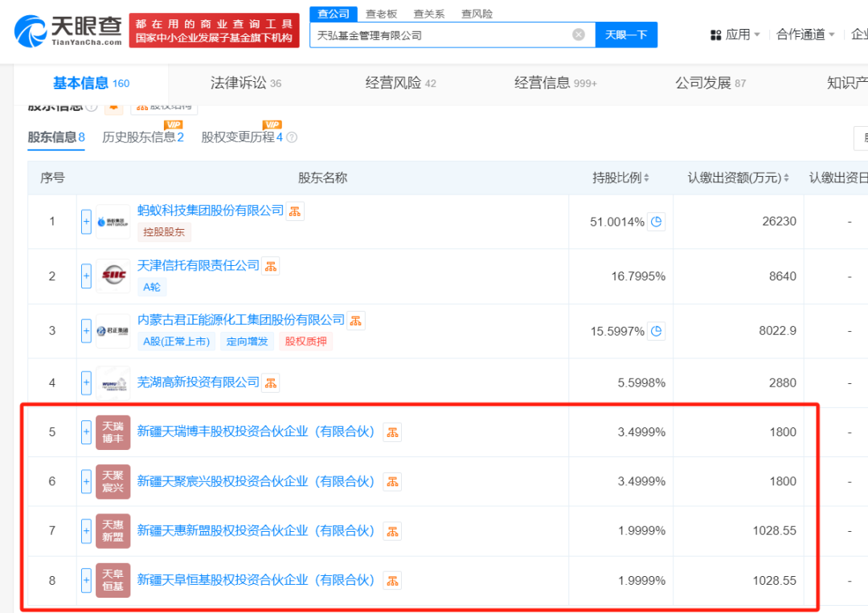Expand row 3 内蒙古君正 plus button
The height and width of the screenshot is (613, 868).
(86, 331)
